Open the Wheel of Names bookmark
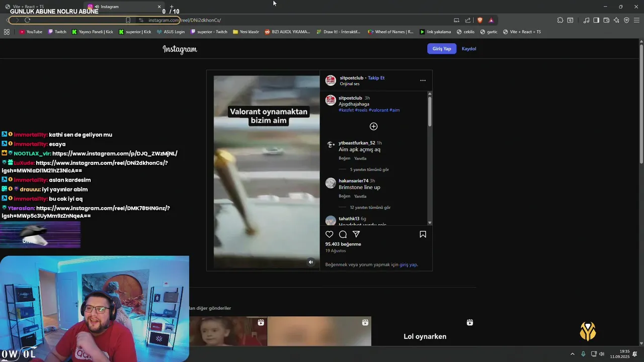The image size is (644, 362). tap(390, 32)
